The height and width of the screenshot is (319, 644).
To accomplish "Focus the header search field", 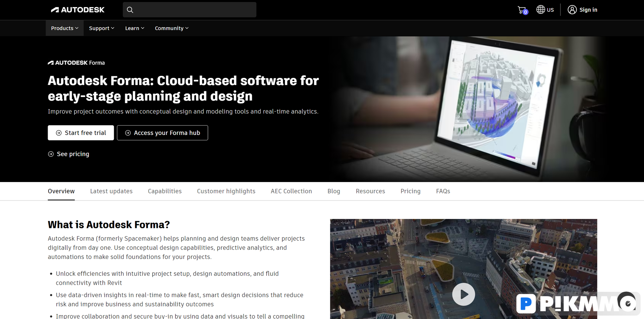I will tap(190, 10).
